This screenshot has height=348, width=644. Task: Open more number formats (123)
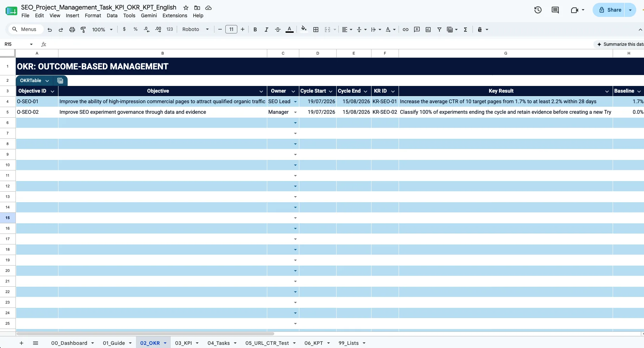click(x=170, y=30)
